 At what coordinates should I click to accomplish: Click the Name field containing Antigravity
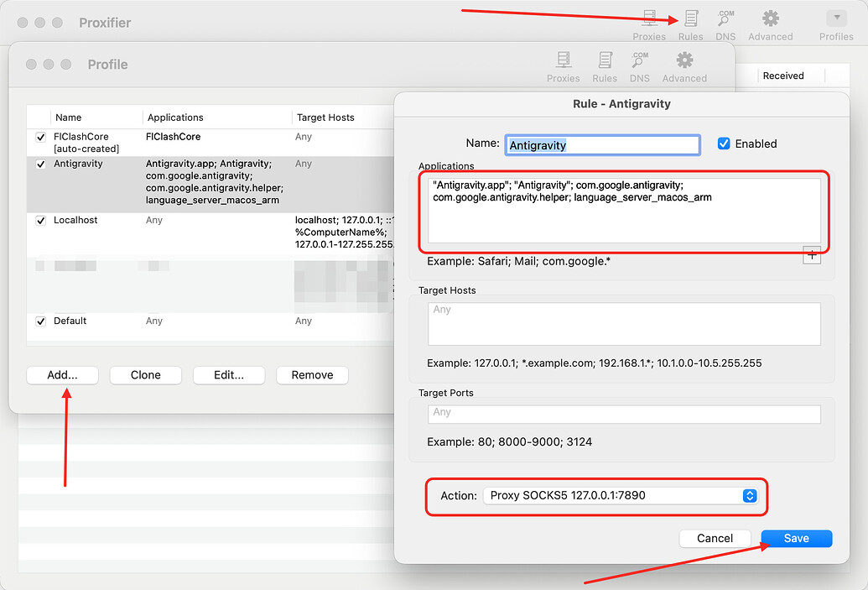602,145
